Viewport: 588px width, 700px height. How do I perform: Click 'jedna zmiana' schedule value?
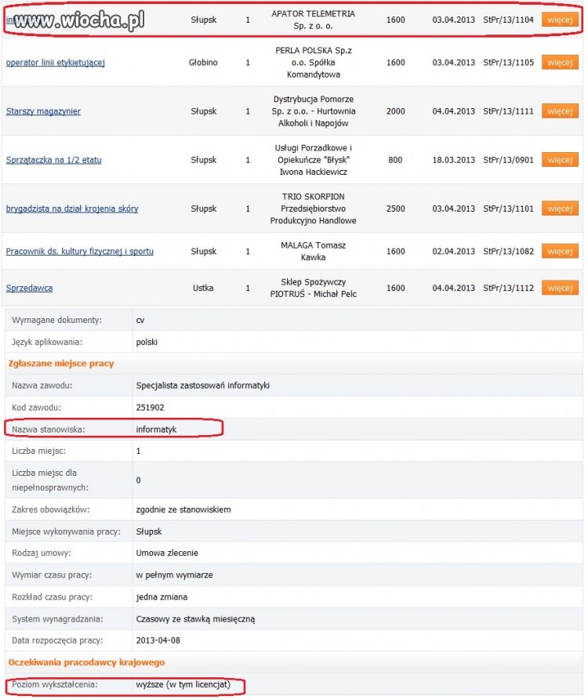coord(162,597)
